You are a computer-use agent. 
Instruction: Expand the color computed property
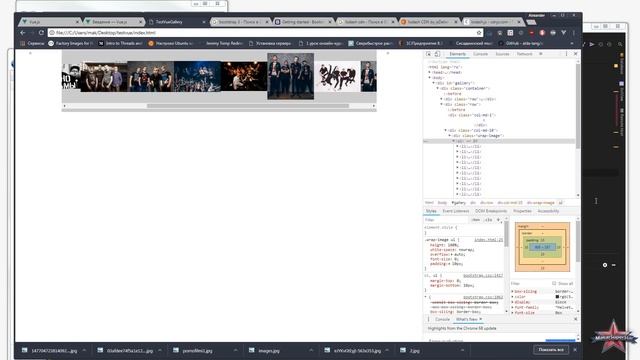pos(513,297)
